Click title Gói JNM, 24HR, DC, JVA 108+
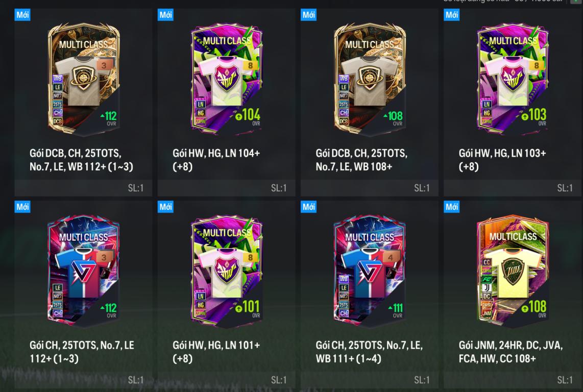 511,352
